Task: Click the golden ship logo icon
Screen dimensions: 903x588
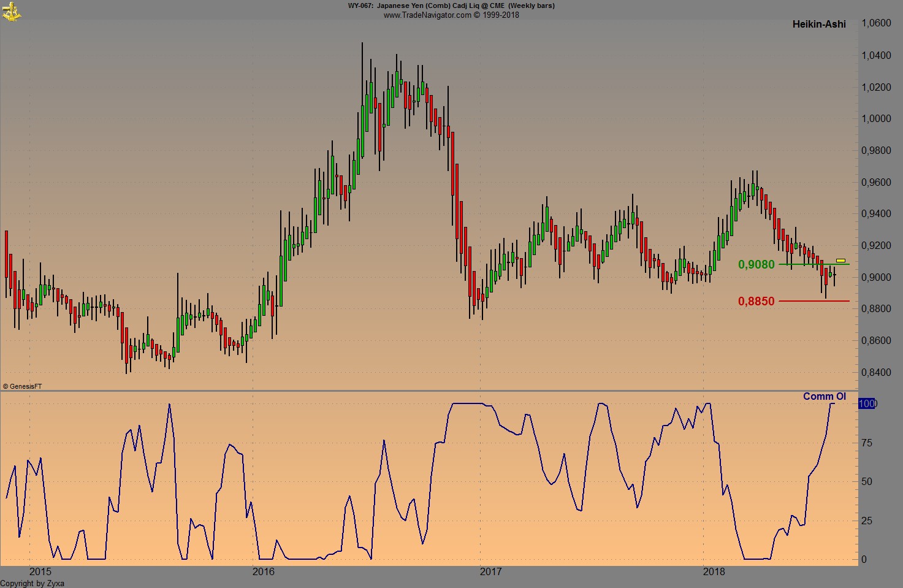Action: 11,11
